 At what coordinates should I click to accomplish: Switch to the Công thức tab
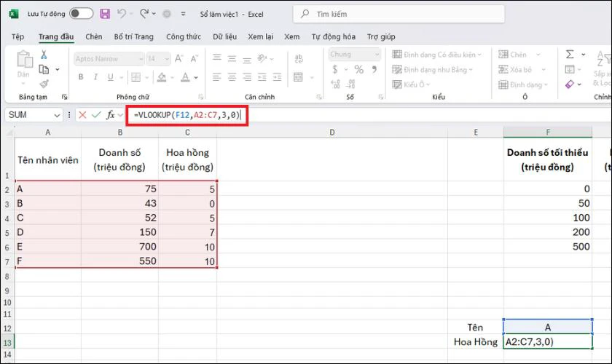(x=184, y=36)
